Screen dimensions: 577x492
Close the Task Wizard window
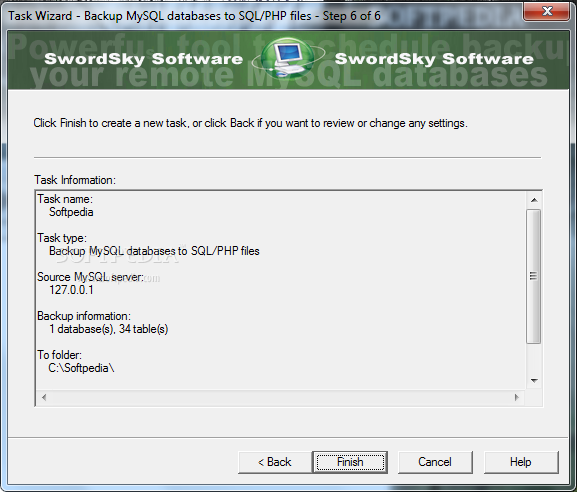547,11
